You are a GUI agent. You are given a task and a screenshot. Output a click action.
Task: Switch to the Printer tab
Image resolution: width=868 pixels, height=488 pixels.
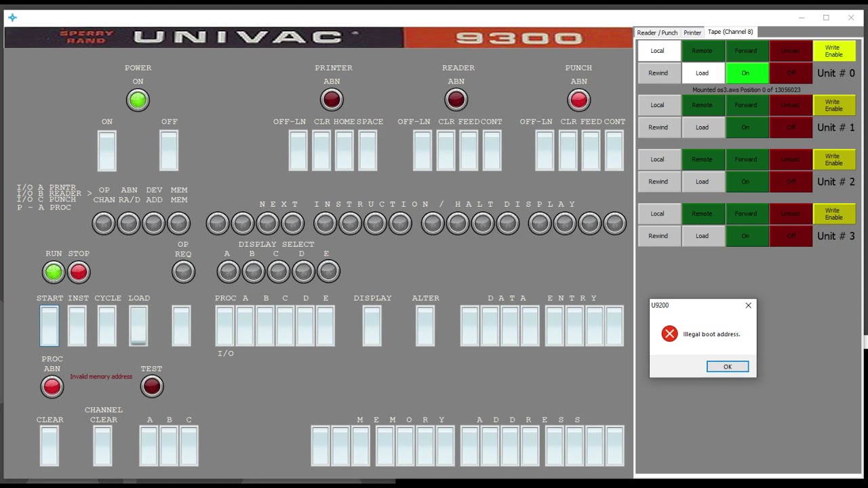[x=692, y=33]
